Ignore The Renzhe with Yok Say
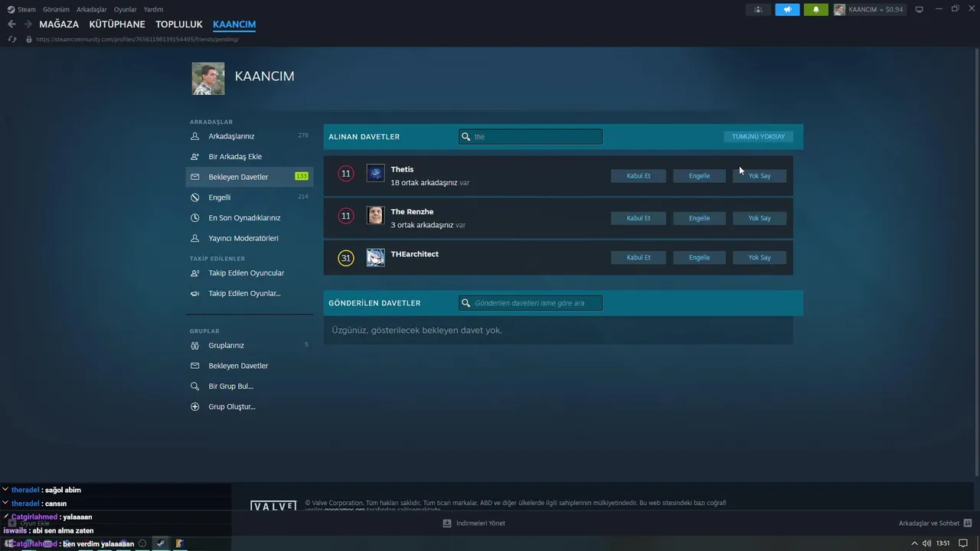The image size is (980, 551). coord(759,218)
